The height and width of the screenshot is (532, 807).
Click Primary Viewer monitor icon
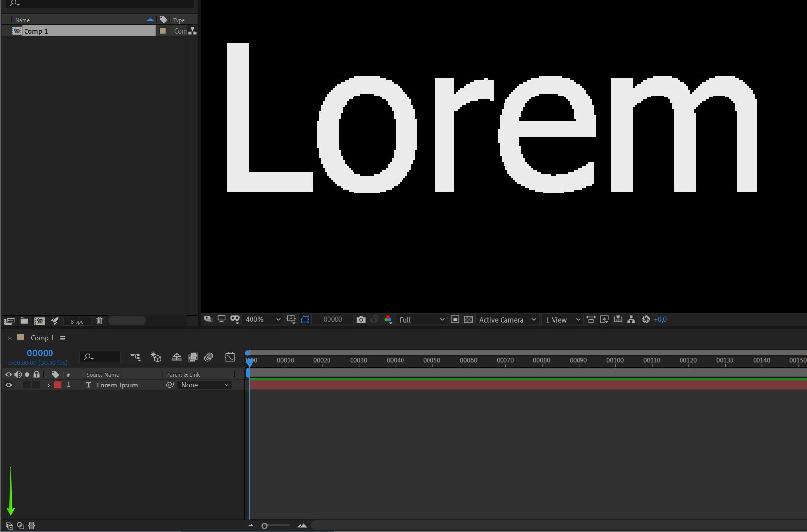(x=222, y=319)
